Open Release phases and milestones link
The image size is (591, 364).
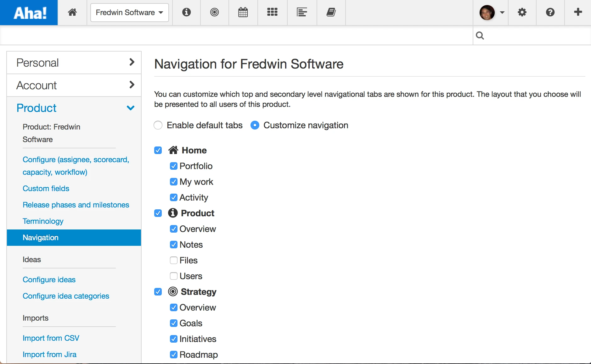pyautogui.click(x=76, y=205)
